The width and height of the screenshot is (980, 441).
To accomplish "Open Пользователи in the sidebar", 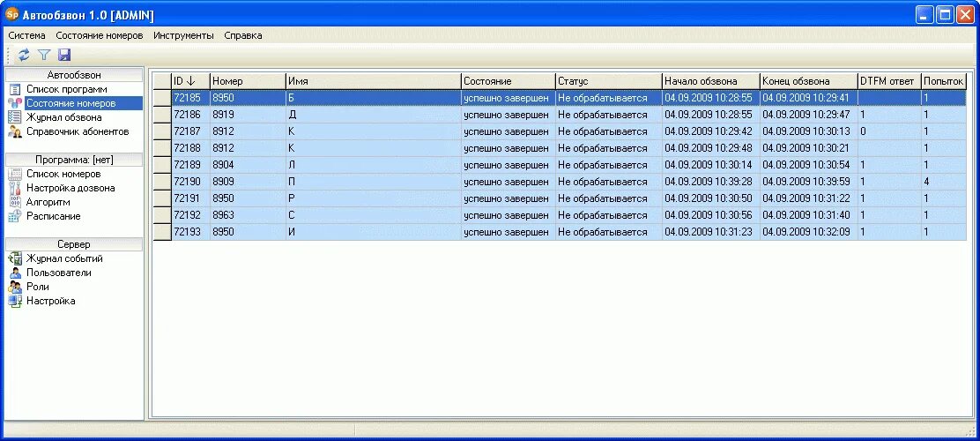I will (x=59, y=273).
